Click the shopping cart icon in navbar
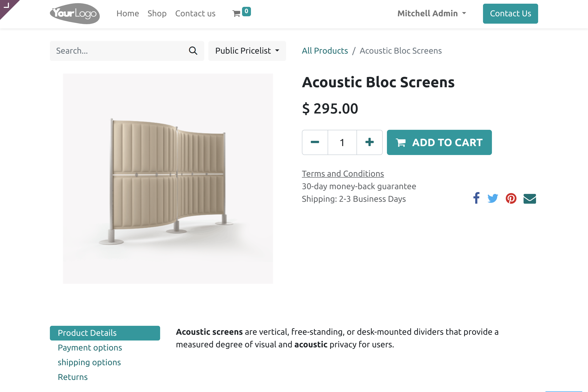This screenshot has height=392, width=588. (237, 14)
